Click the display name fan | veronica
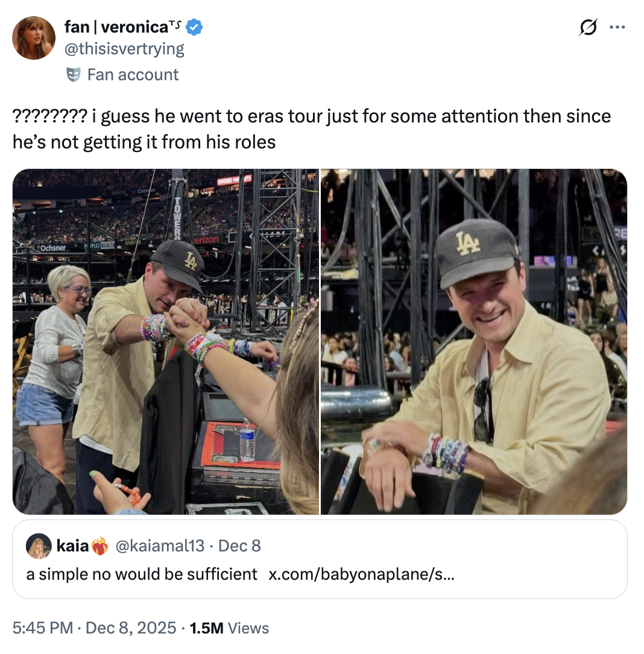This screenshot has width=644, height=654. (x=115, y=27)
